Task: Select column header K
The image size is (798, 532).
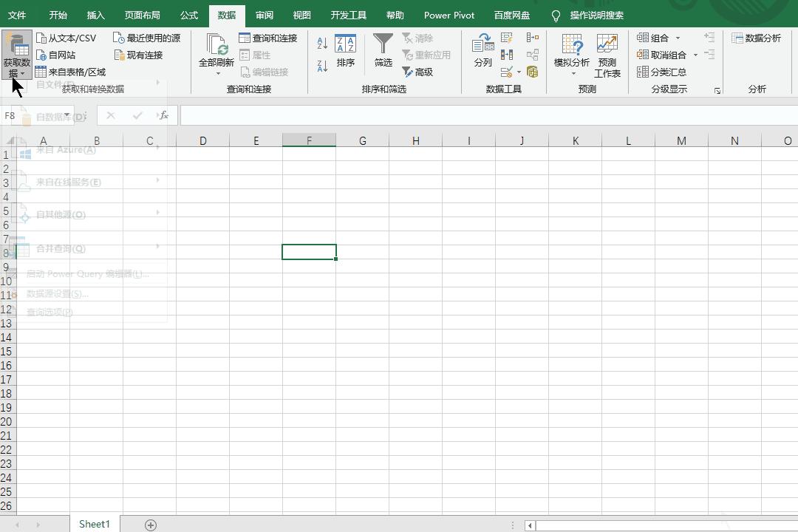Action: pyautogui.click(x=575, y=140)
